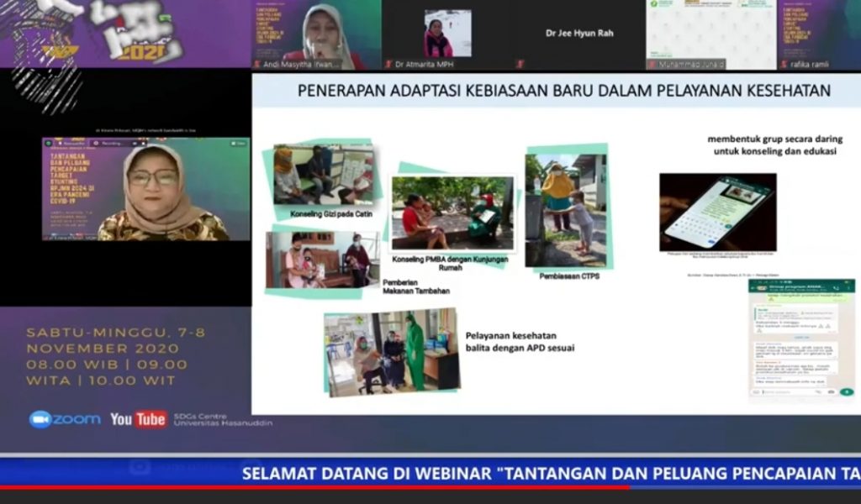
Task: Pause the ongoing meeting recording
Action: (x=135, y=143)
